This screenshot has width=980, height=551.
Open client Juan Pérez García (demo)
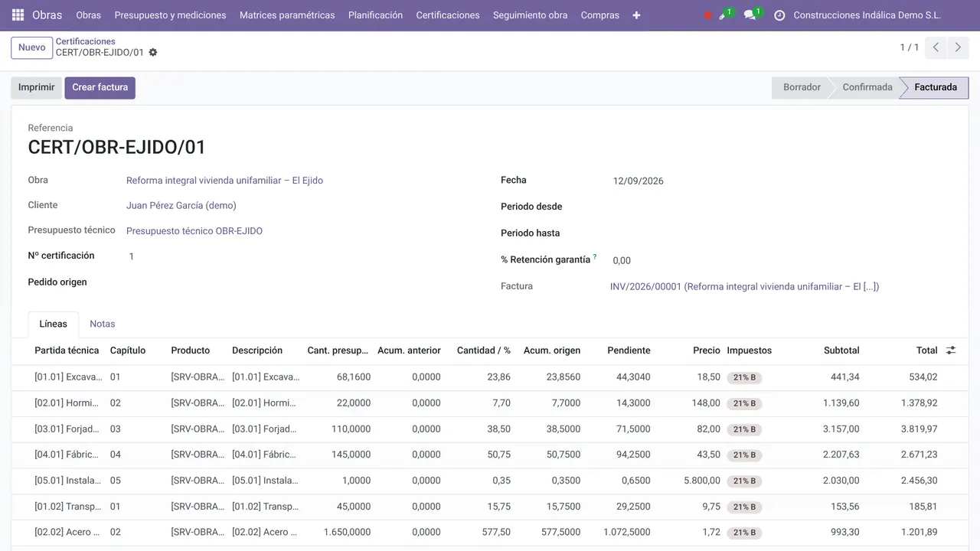pyautogui.click(x=181, y=206)
